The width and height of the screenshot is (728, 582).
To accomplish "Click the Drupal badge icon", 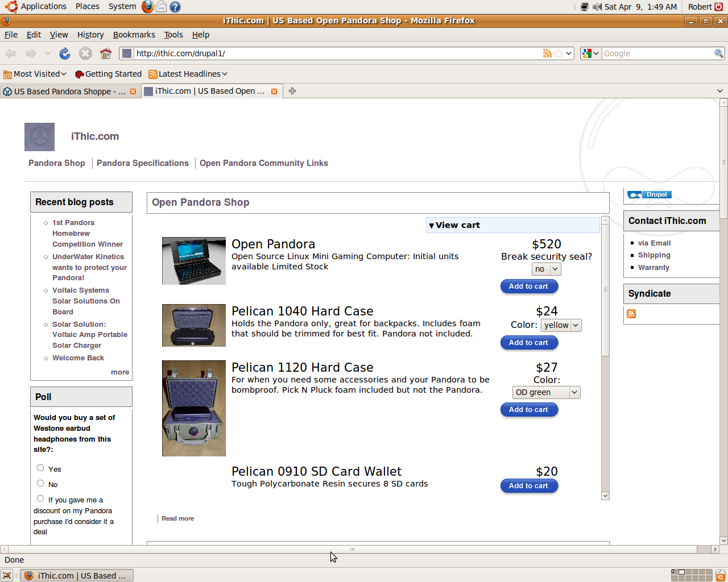I will tap(650, 195).
